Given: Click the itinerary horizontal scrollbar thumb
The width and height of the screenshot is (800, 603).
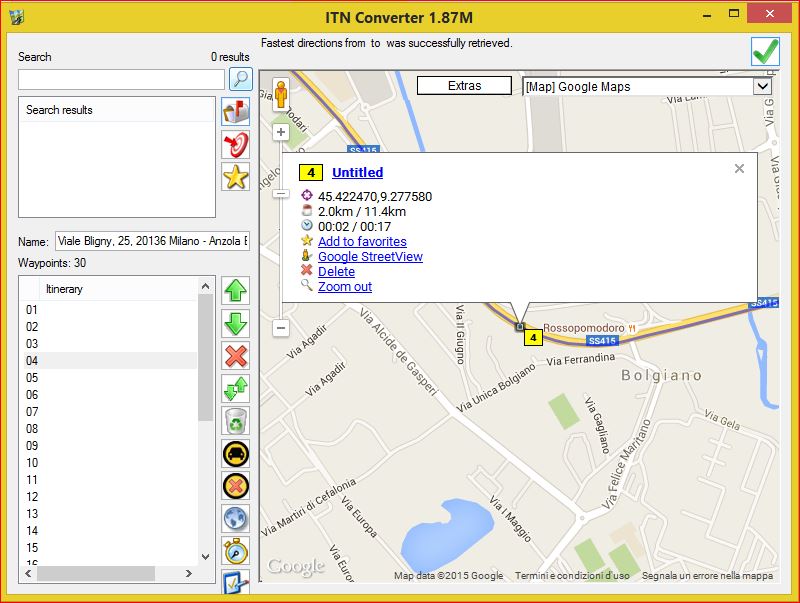Looking at the screenshot, I should coord(96,573).
